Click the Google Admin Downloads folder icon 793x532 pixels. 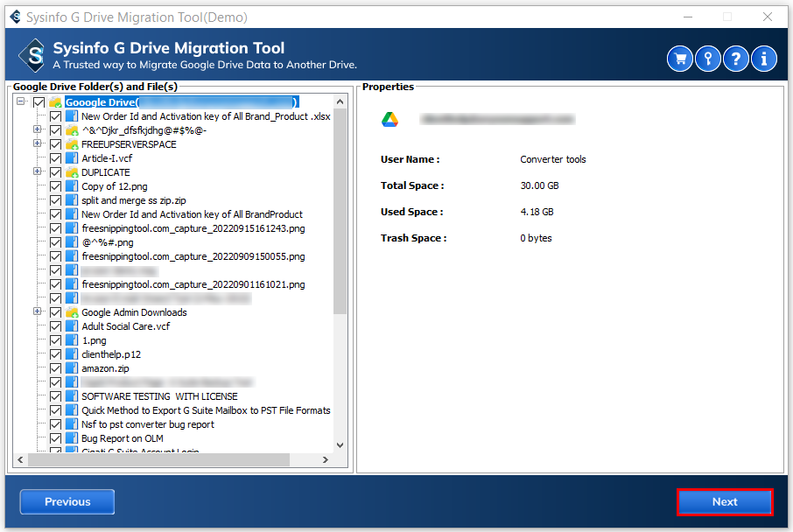[x=72, y=312]
